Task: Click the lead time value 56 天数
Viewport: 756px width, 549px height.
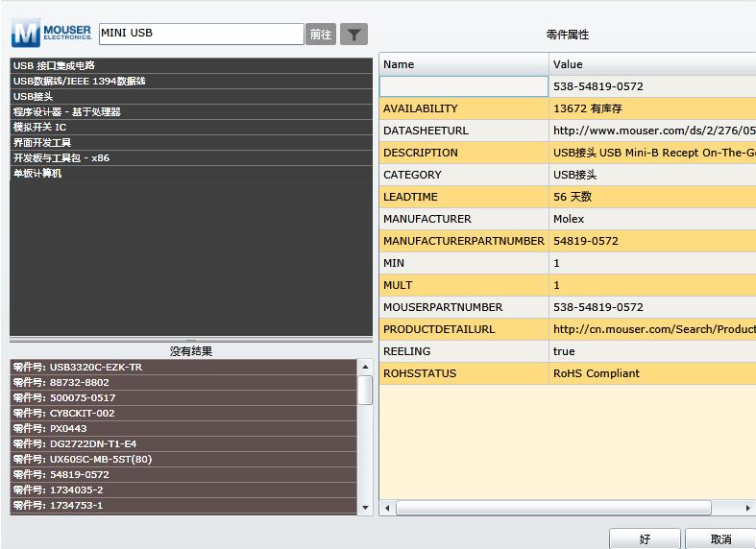Action: [x=573, y=197]
